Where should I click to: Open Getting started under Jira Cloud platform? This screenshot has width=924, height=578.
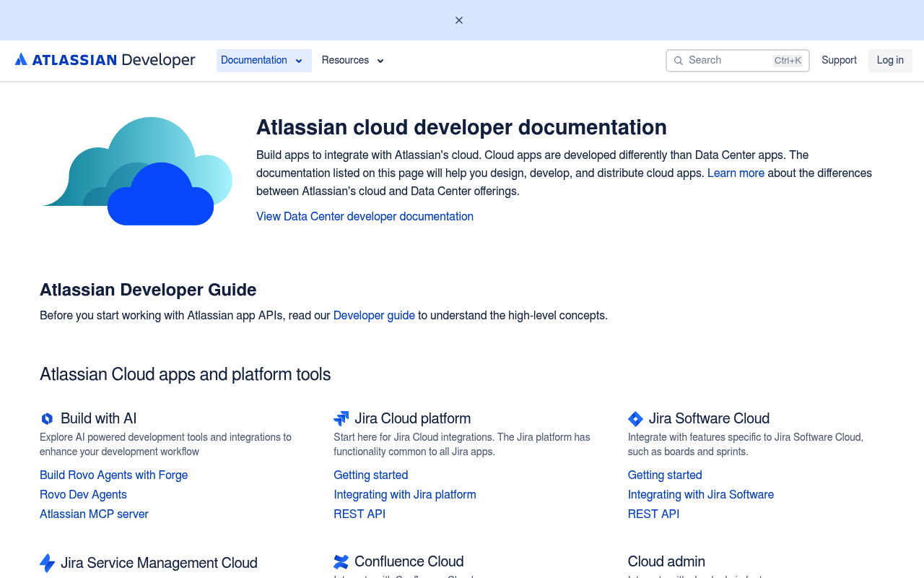point(370,475)
